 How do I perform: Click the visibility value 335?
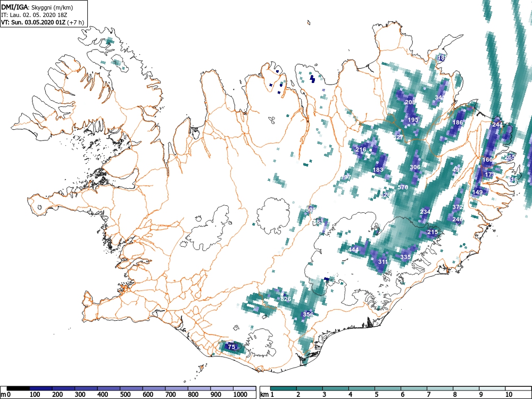405,257
